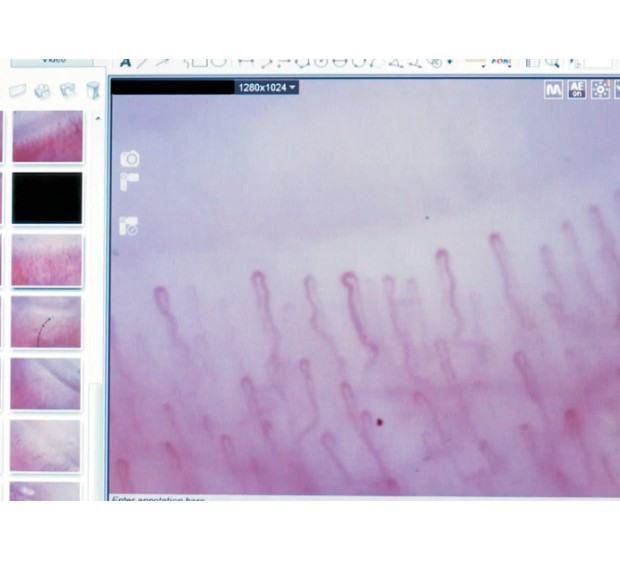Select the ellipse drawing tool
620x561 pixels.
pyautogui.click(x=219, y=62)
